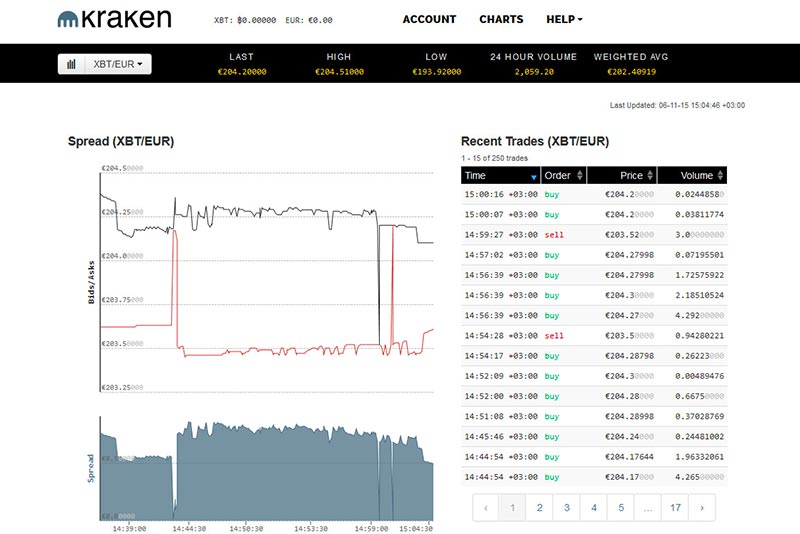This screenshot has width=800, height=534.
Task: Jump to page 2 of recent trades
Action: click(x=539, y=508)
